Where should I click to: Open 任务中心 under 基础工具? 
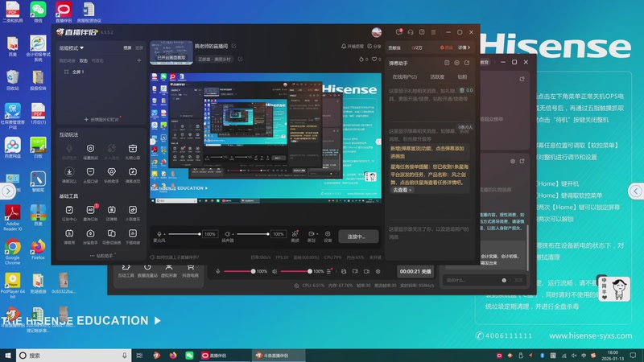(x=69, y=212)
